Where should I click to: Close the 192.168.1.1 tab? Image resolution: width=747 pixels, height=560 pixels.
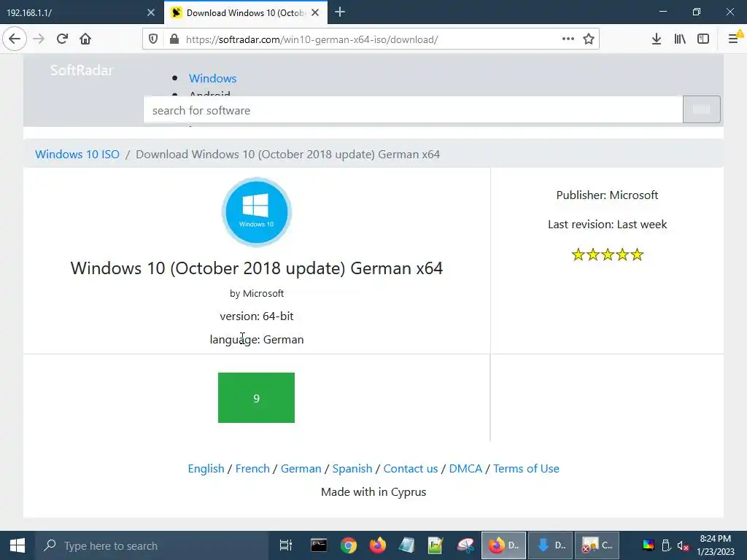tap(150, 12)
